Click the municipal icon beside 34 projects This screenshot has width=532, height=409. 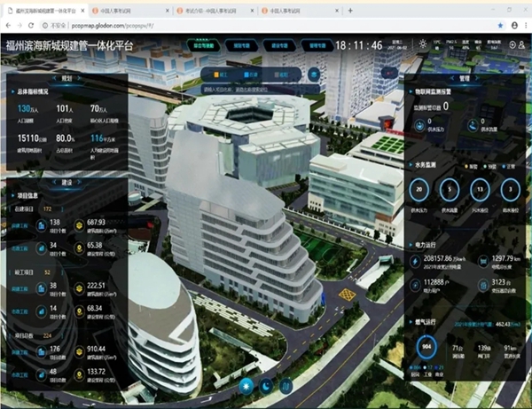point(42,248)
